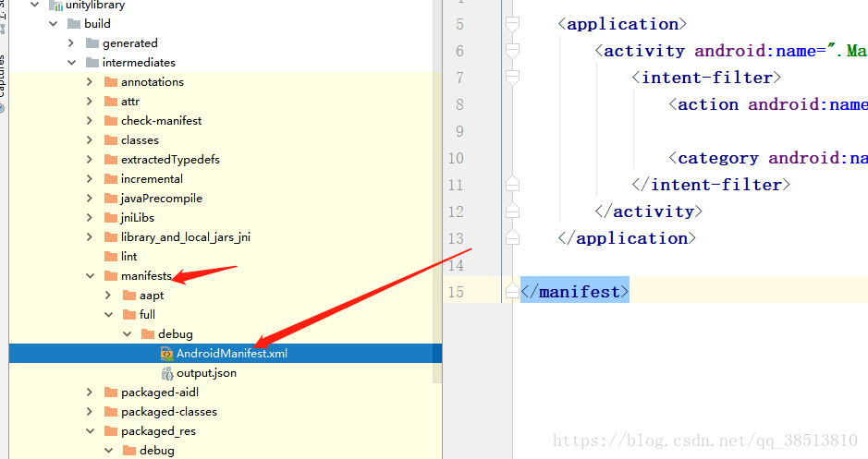Click the extractedTypedefs folder icon
The width and height of the screenshot is (868, 459).
[111, 159]
